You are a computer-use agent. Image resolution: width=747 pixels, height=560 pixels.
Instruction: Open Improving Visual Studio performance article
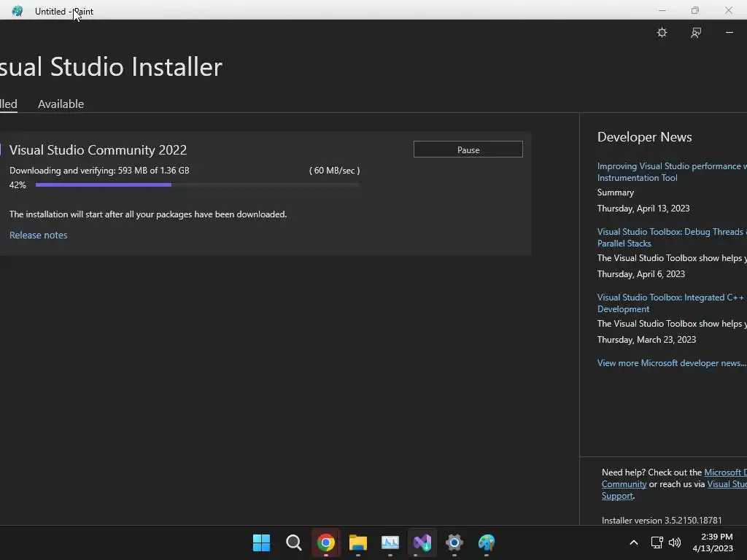point(672,172)
